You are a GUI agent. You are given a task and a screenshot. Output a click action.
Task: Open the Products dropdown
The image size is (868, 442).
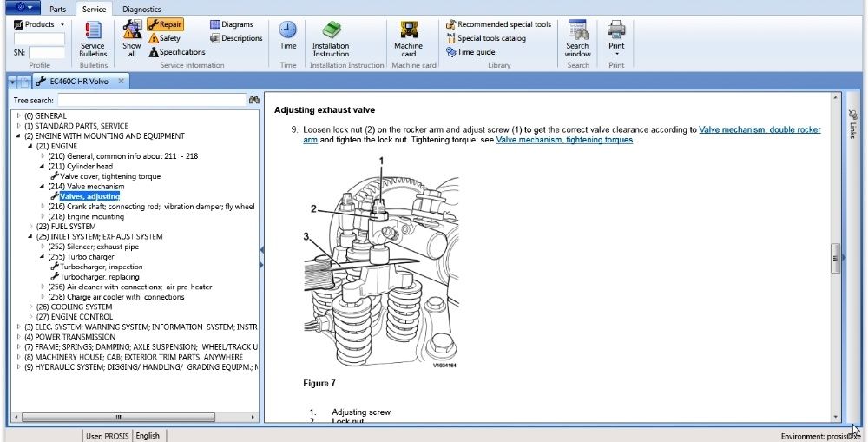(x=39, y=24)
